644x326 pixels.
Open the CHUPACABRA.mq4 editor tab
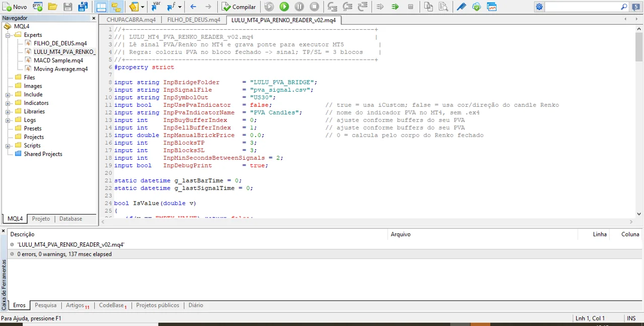point(131,20)
